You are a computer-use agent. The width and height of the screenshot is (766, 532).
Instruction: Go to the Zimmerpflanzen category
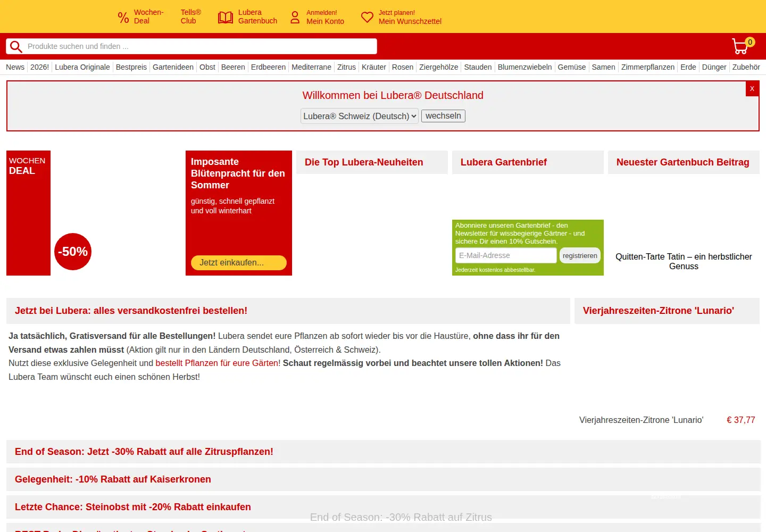[x=648, y=67]
